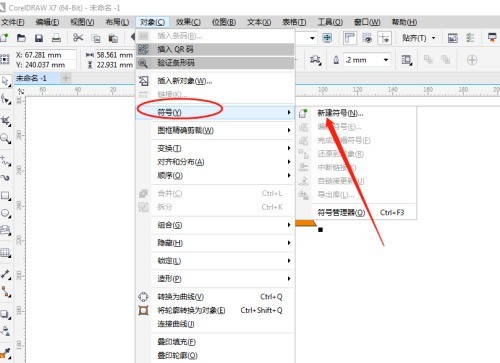This screenshot has width=500, height=363.
Task: Open the 位图(B) menu
Action: point(224,22)
